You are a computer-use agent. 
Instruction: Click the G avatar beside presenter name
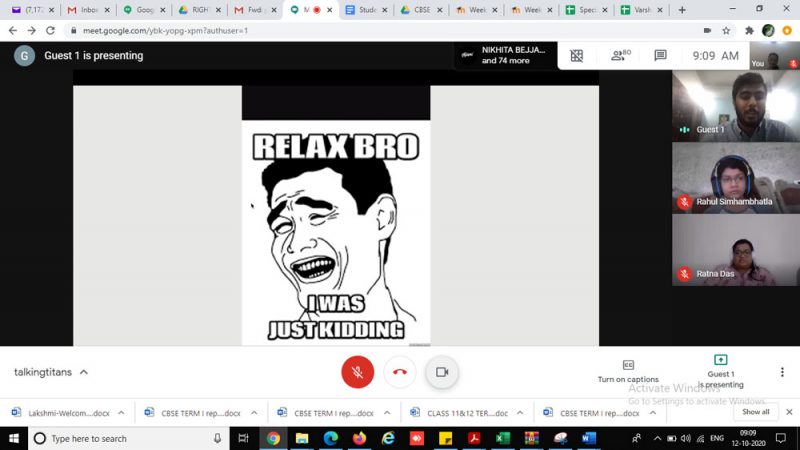[24, 56]
